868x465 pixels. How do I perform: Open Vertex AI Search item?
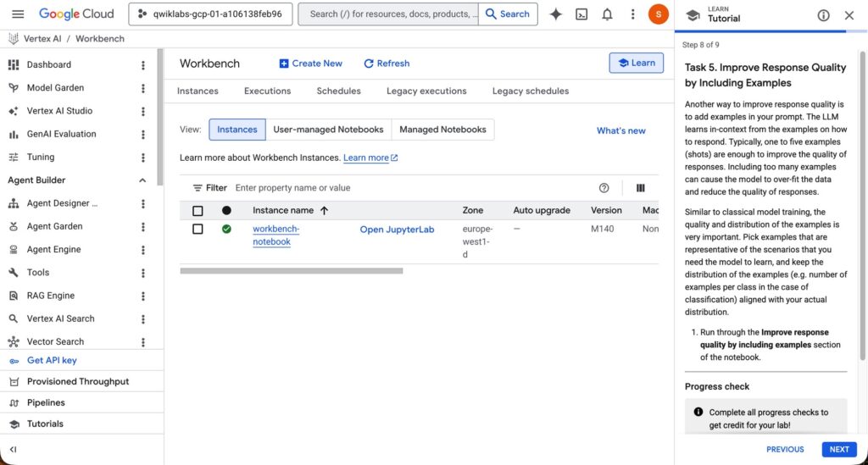tap(60, 319)
